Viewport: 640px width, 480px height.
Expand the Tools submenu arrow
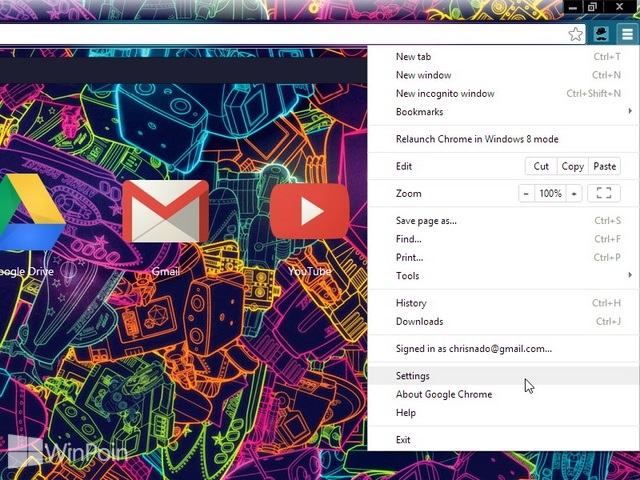[x=630, y=275]
